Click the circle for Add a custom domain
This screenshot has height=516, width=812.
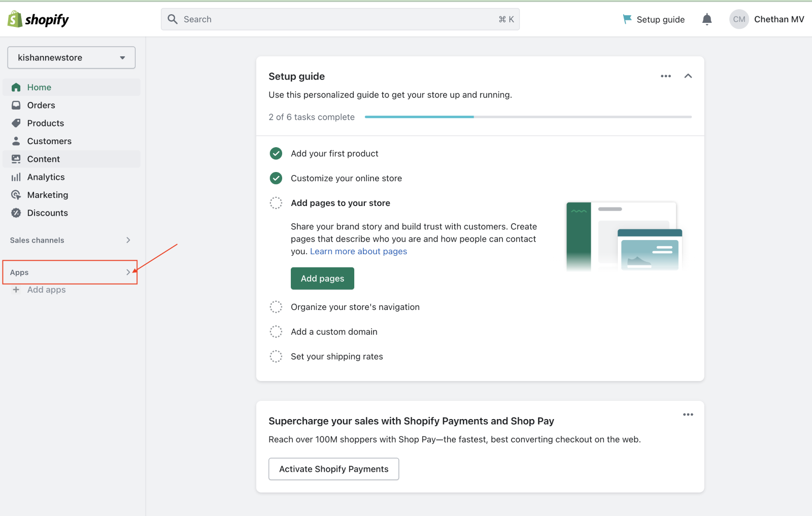coord(276,332)
